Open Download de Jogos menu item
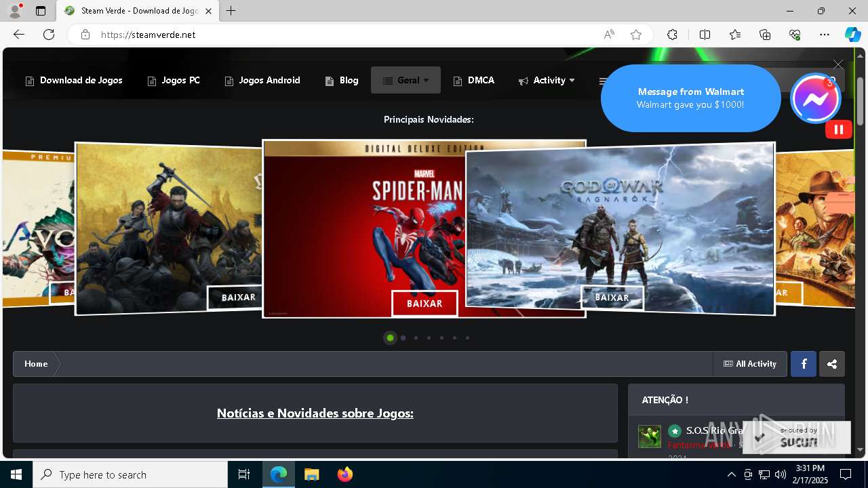Image resolution: width=868 pixels, height=488 pixels. coord(74,80)
